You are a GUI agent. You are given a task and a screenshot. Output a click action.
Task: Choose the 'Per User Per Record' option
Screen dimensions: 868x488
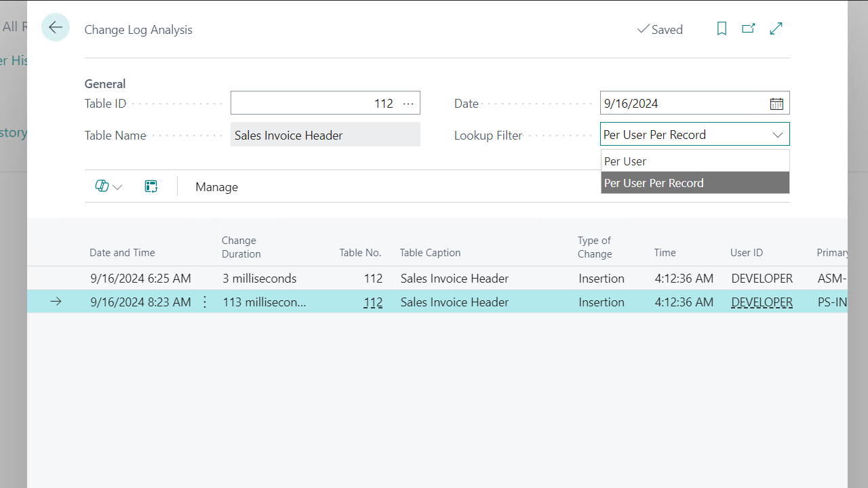[654, 182]
